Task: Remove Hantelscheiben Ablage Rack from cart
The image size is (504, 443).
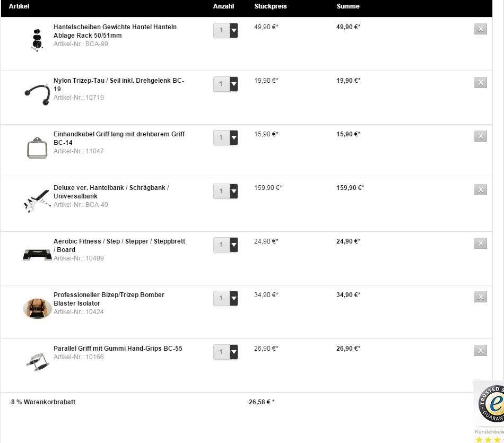Action: coord(481,29)
